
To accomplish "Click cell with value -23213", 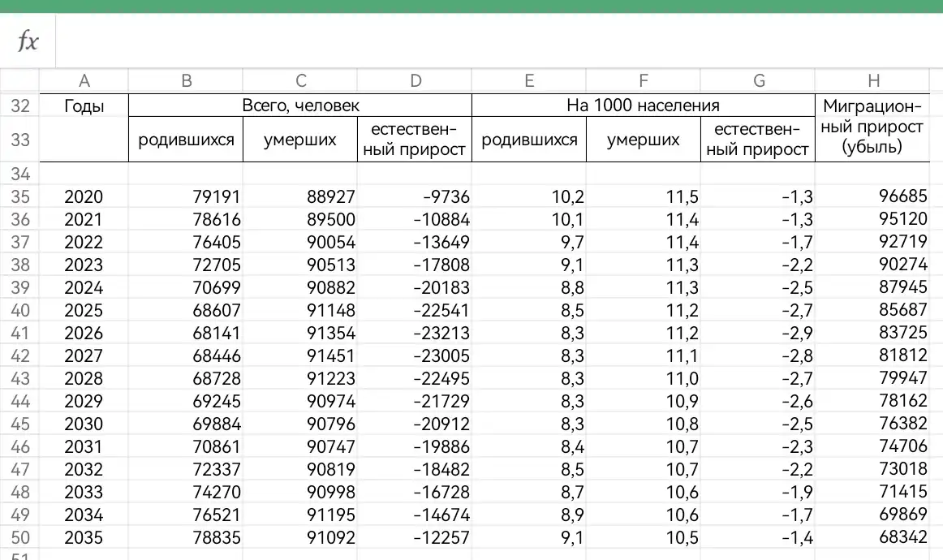I will (x=415, y=334).
